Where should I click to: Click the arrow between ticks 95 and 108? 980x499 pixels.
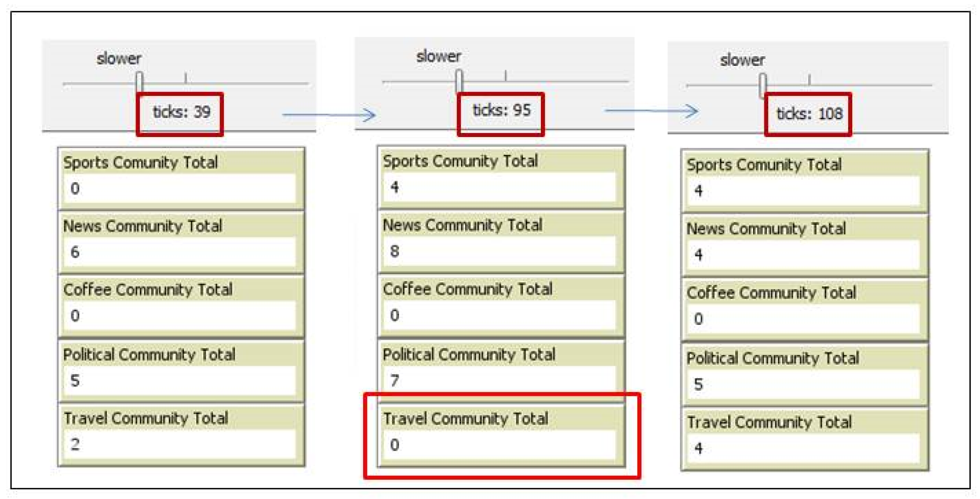coord(651,111)
